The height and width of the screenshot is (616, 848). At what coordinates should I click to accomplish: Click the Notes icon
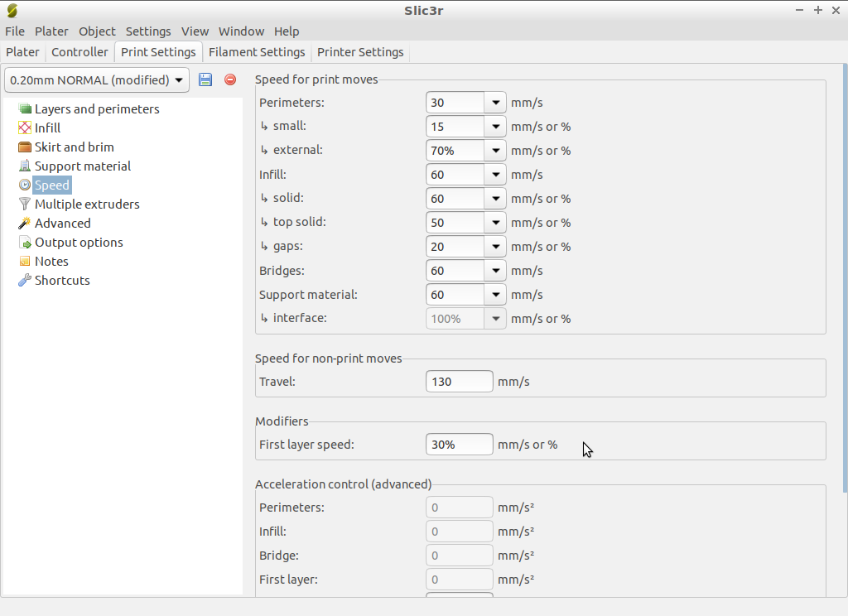pos(25,261)
